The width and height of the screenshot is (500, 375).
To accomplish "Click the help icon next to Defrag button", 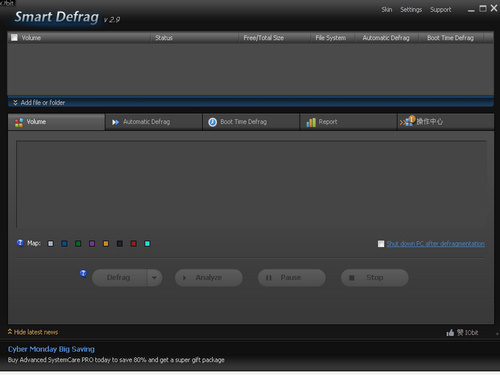I will [83, 274].
